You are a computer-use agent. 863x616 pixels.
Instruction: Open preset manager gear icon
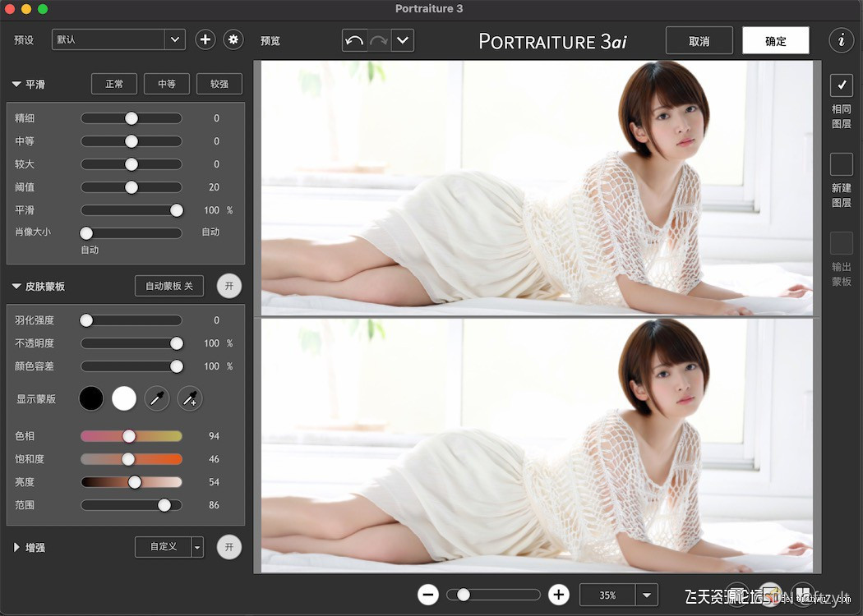(233, 39)
